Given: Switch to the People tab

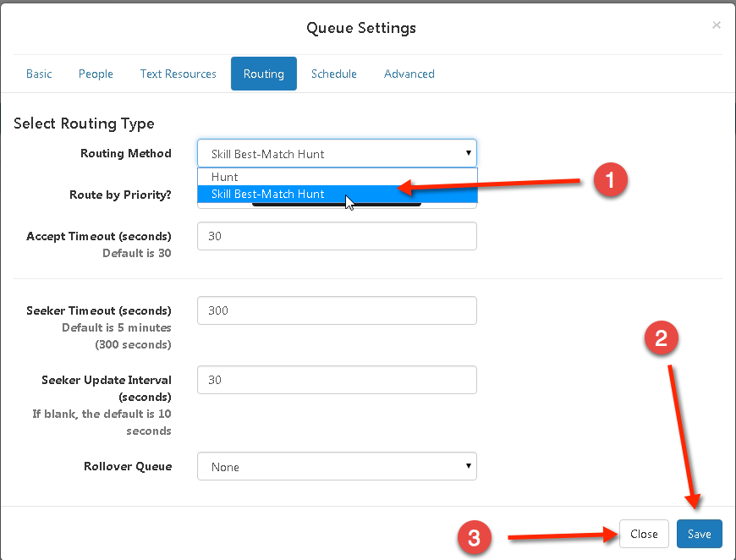Looking at the screenshot, I should [x=96, y=74].
